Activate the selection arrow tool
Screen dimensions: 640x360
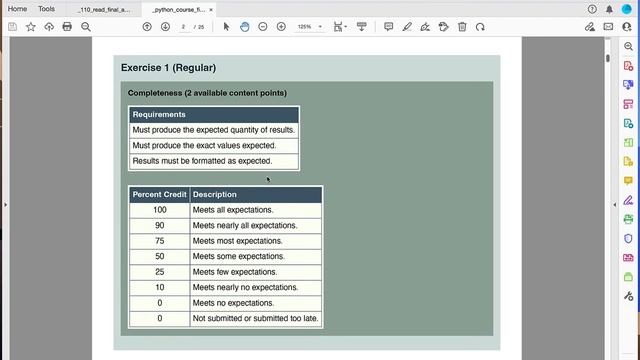pos(226,27)
